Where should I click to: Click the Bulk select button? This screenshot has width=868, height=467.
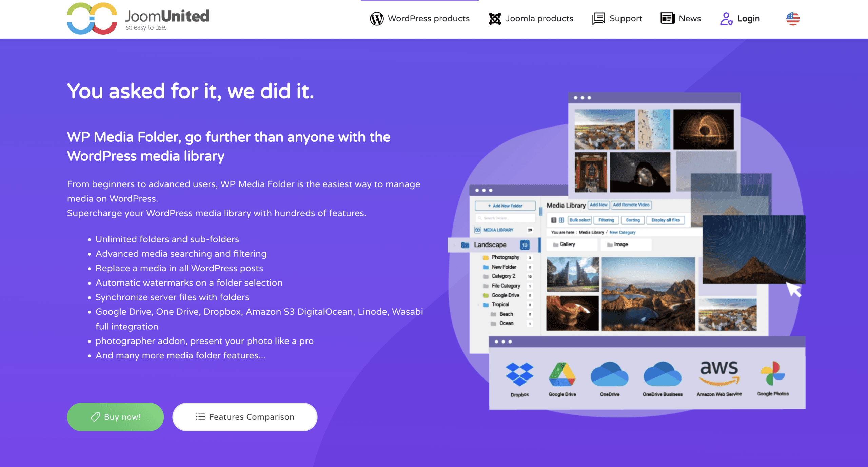click(x=580, y=220)
